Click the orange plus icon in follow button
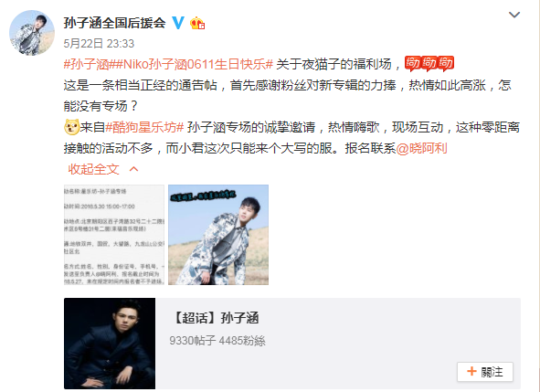540x392 pixels. (471, 371)
